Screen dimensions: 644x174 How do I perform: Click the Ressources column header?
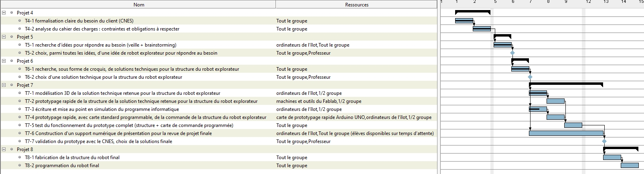[x=356, y=4]
